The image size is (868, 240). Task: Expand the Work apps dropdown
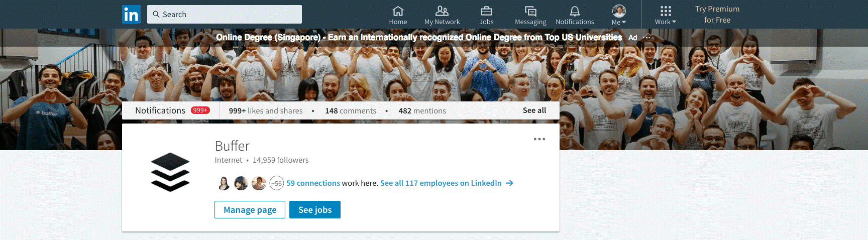tap(666, 15)
